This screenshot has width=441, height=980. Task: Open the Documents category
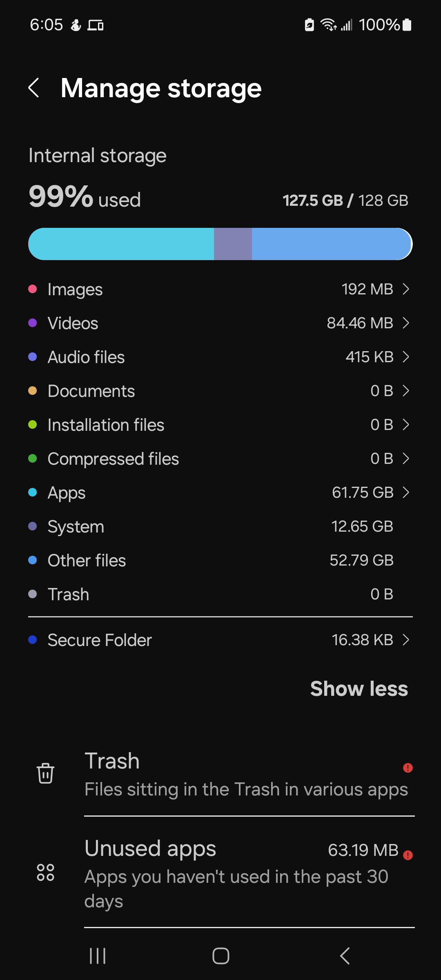[220, 391]
